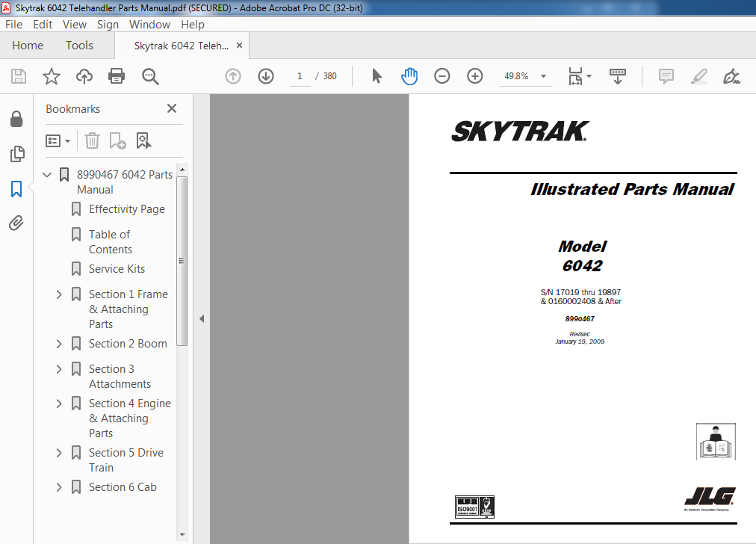Open the Sign document pen icon
Viewport: 756px width, 544px height.
(731, 76)
